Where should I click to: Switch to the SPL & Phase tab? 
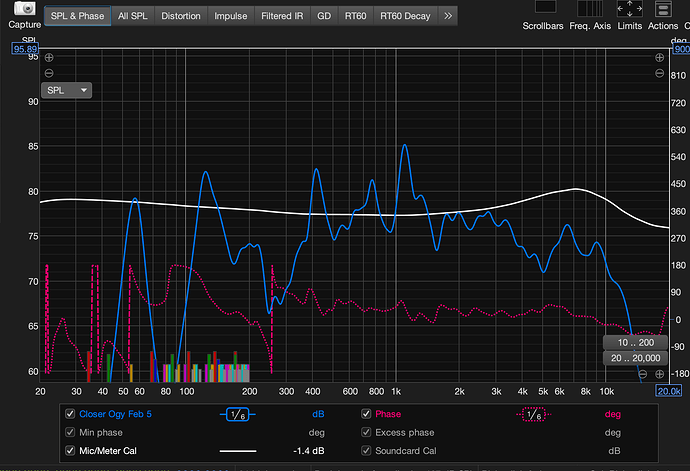tap(77, 16)
